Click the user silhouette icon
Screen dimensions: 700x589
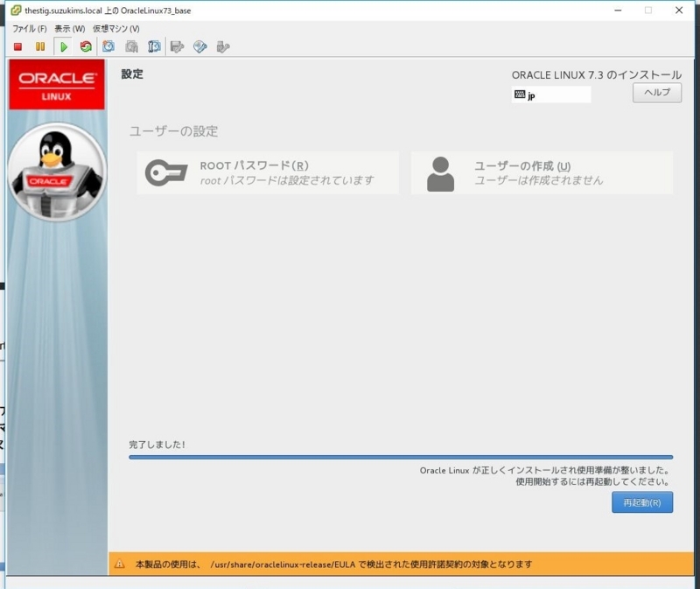pyautogui.click(x=440, y=174)
